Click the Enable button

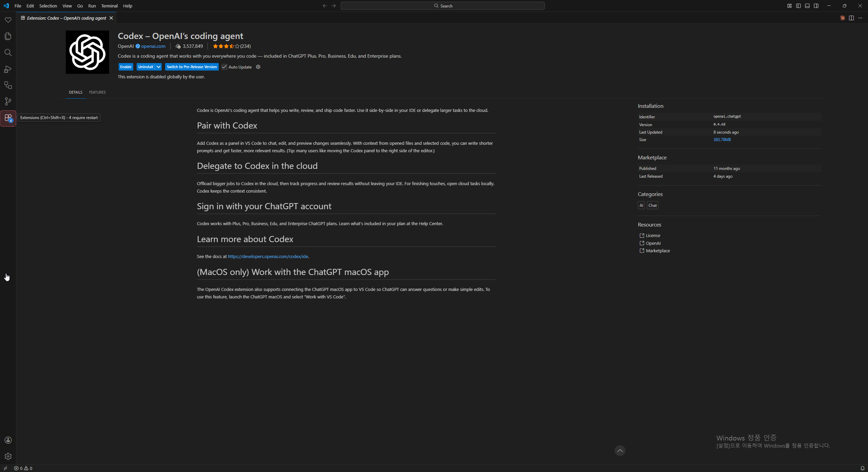click(x=125, y=67)
